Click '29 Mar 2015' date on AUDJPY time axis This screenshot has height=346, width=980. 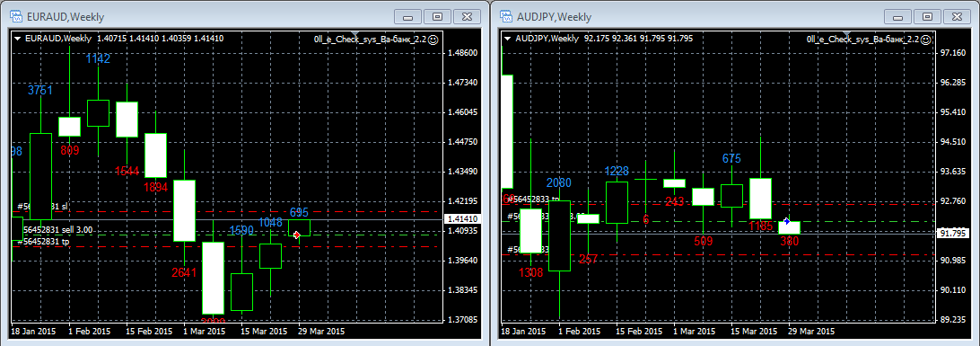coord(810,331)
